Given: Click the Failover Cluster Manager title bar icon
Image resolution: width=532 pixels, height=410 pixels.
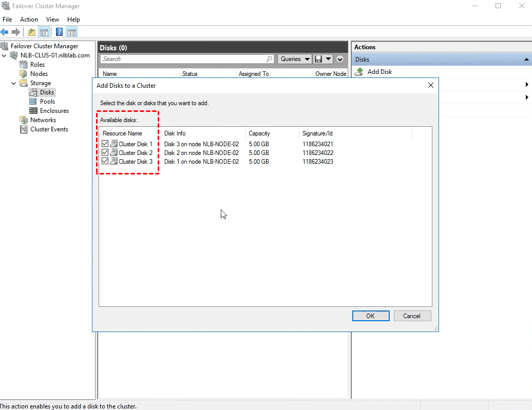Looking at the screenshot, I should [6, 6].
